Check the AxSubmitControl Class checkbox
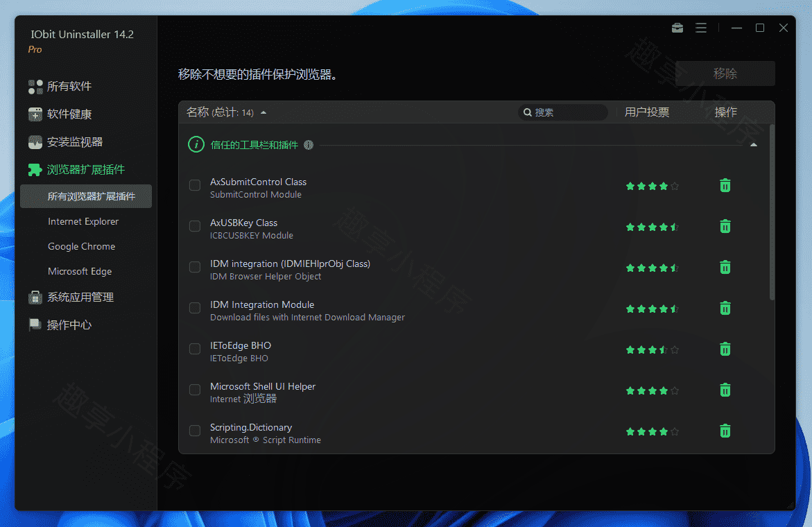This screenshot has height=527, width=812. coord(195,185)
